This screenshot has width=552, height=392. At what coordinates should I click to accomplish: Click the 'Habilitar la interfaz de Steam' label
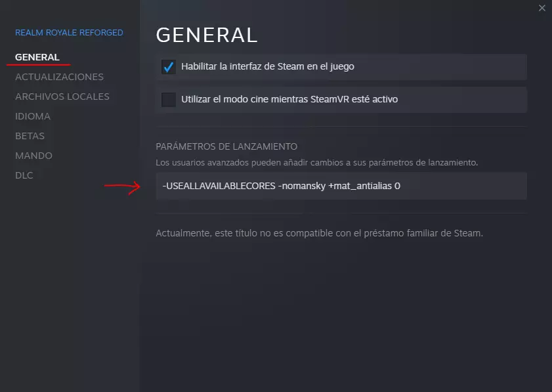[x=268, y=67]
